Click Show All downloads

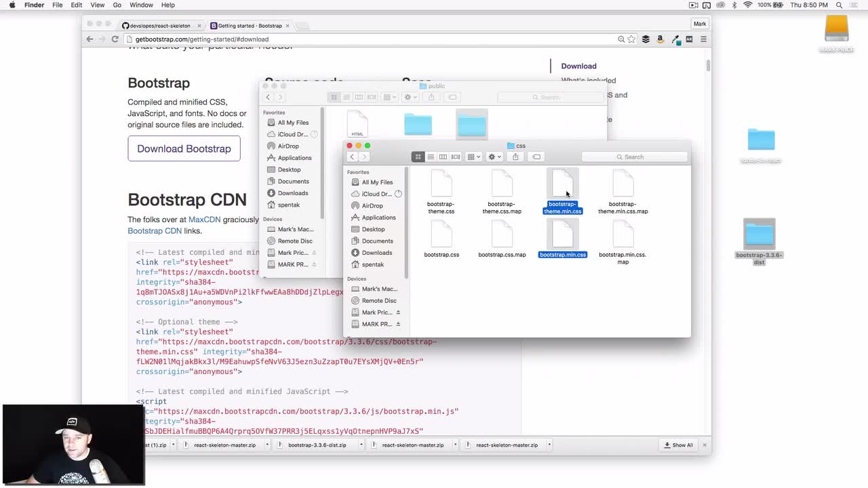[678, 445]
